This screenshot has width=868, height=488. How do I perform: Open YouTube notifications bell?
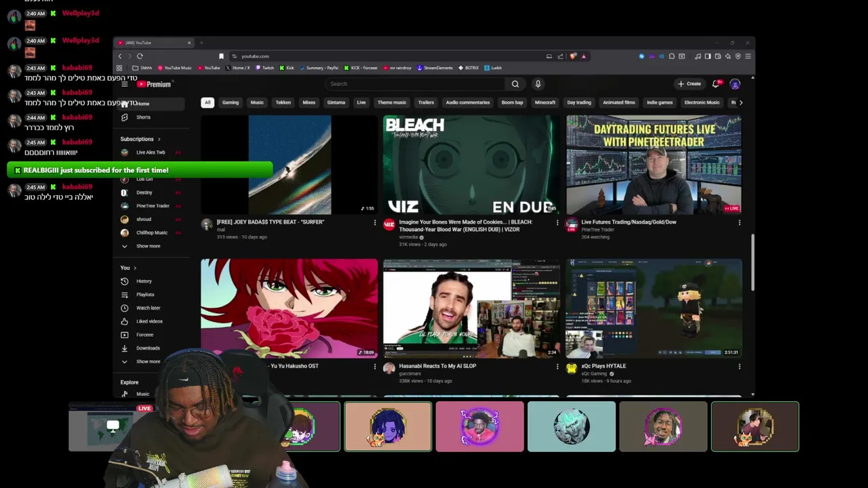point(715,84)
